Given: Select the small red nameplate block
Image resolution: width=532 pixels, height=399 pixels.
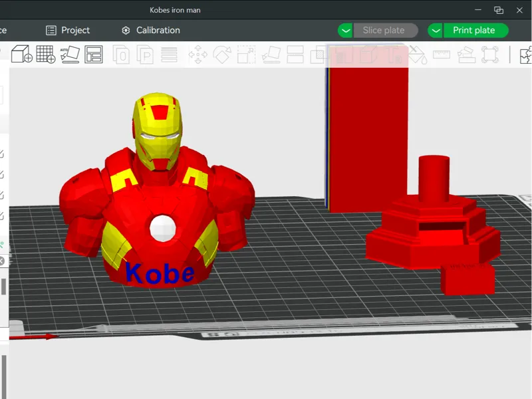Looking at the screenshot, I should pos(467,279).
